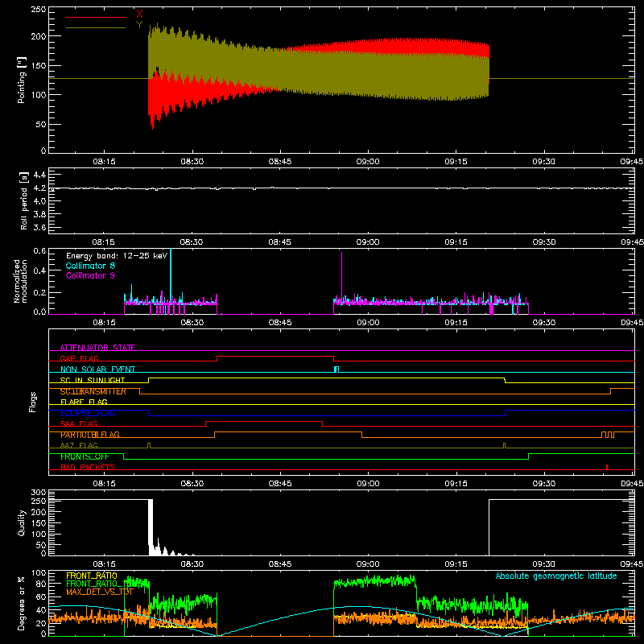Click the orange MAX_DET_VS_TOT legend label
Viewport: 644px width, 644px height.
100,592
